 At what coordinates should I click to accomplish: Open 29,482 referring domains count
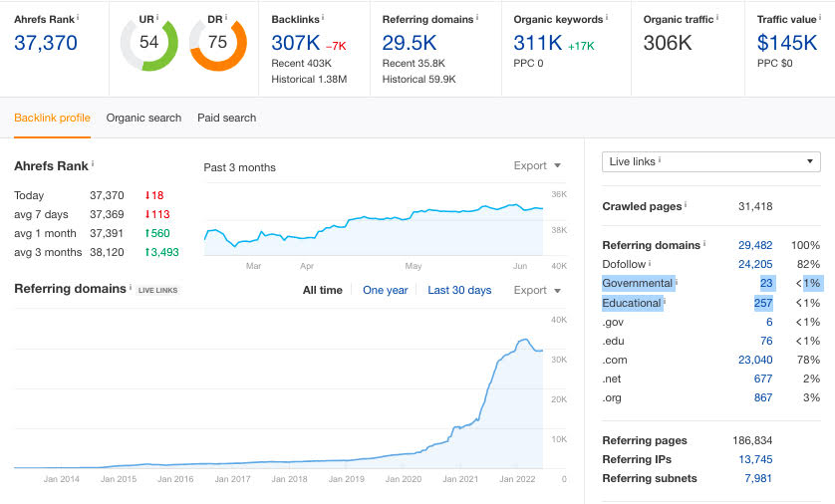tap(755, 245)
